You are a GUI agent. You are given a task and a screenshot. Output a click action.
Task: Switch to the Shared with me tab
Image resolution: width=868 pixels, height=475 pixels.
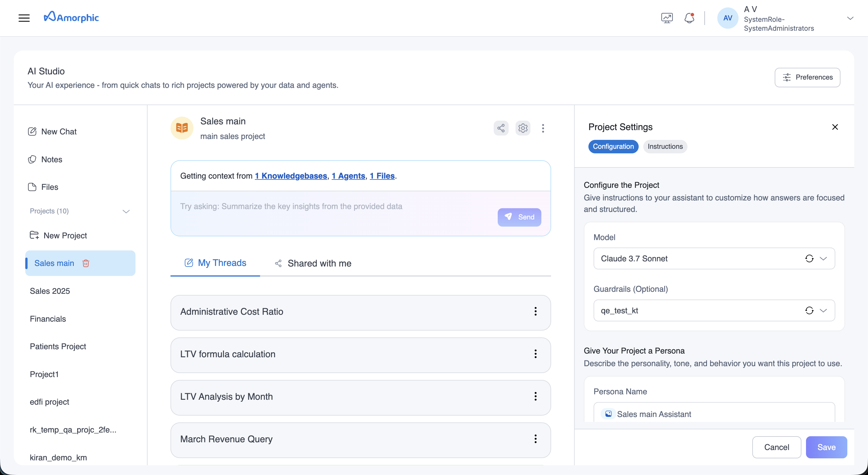[319, 263]
